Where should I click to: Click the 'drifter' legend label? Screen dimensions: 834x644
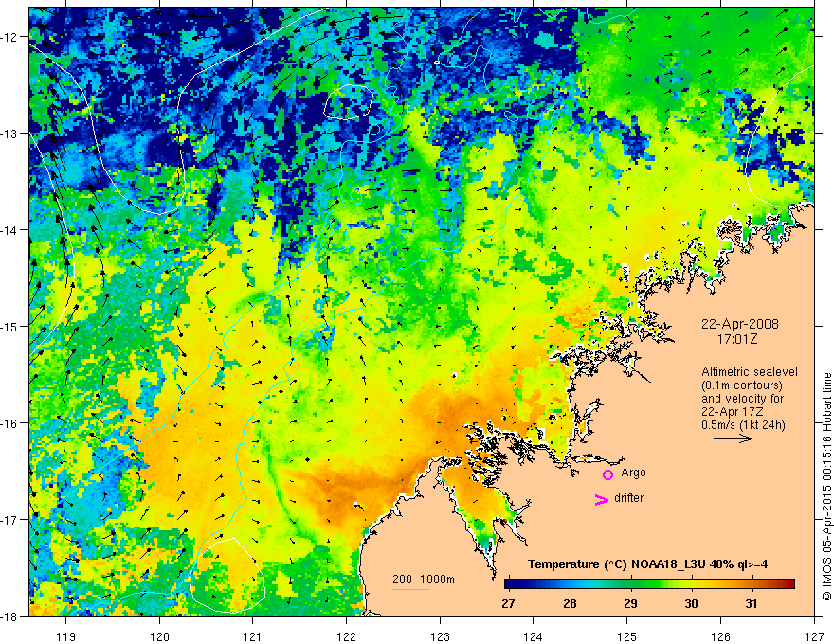(x=628, y=498)
